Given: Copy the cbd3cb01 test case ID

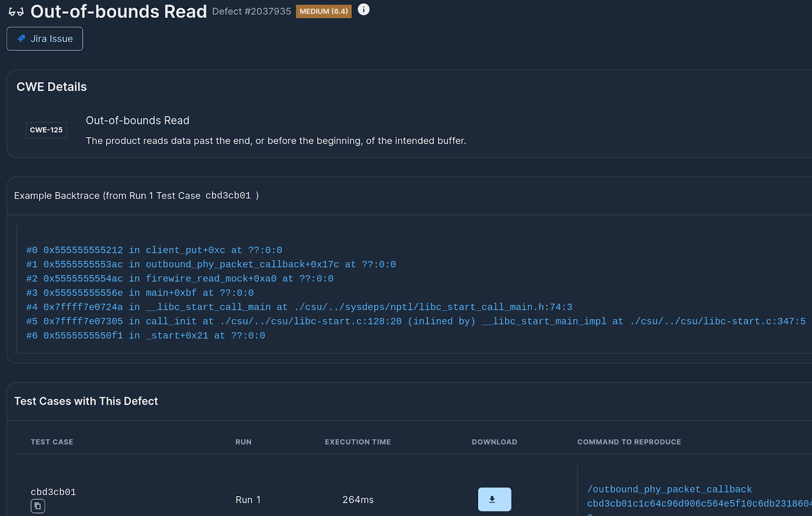Looking at the screenshot, I should click(x=38, y=506).
